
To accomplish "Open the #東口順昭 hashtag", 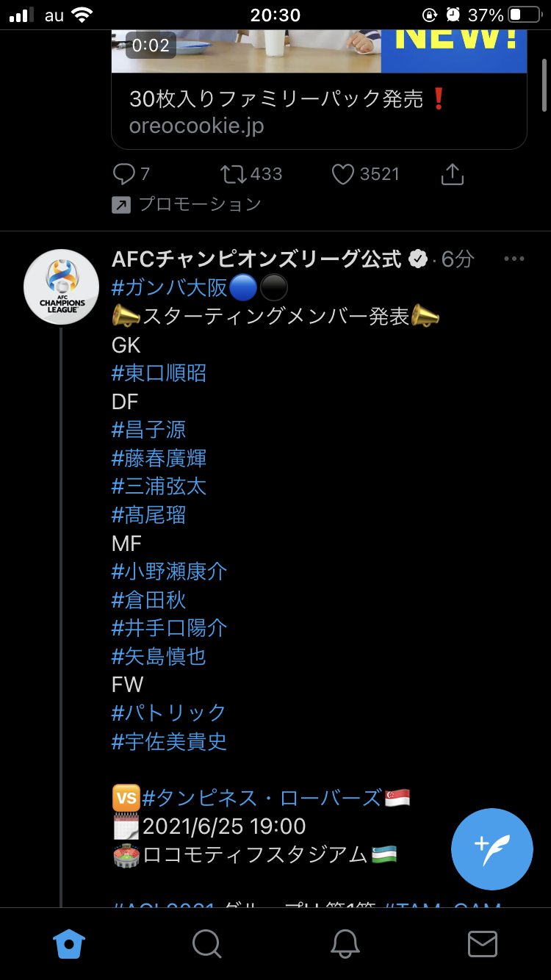I will (159, 373).
